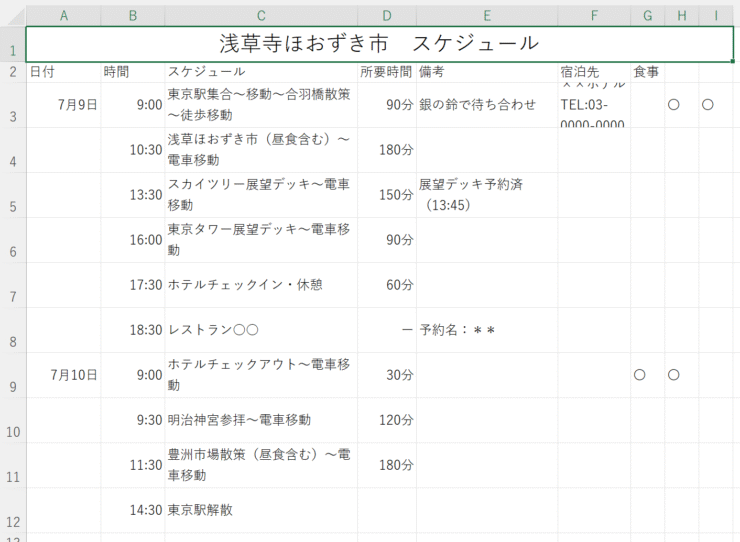Viewport: 740px width, 542px height.
Task: Click the ○ in column I row 3
Action: tap(707, 105)
